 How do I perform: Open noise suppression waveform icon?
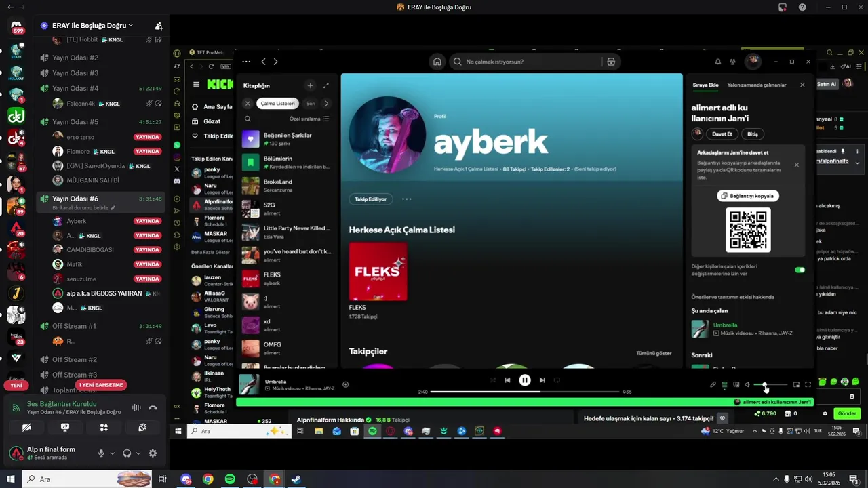136,408
